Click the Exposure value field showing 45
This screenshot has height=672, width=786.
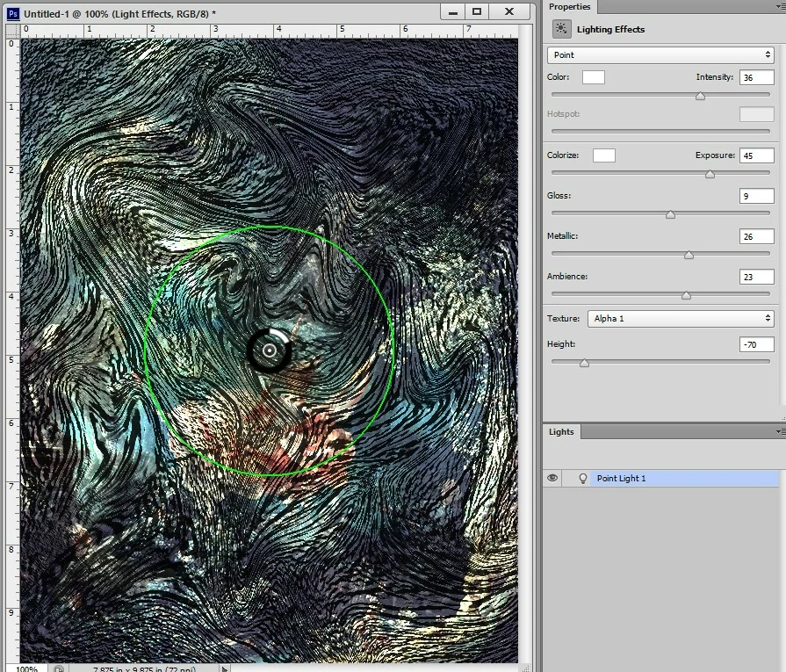tap(756, 156)
